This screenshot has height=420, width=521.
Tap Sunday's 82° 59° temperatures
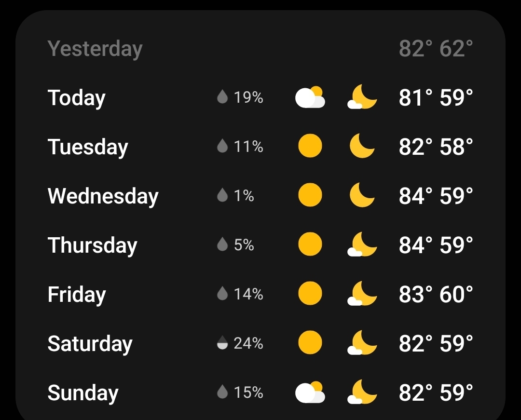(x=436, y=393)
